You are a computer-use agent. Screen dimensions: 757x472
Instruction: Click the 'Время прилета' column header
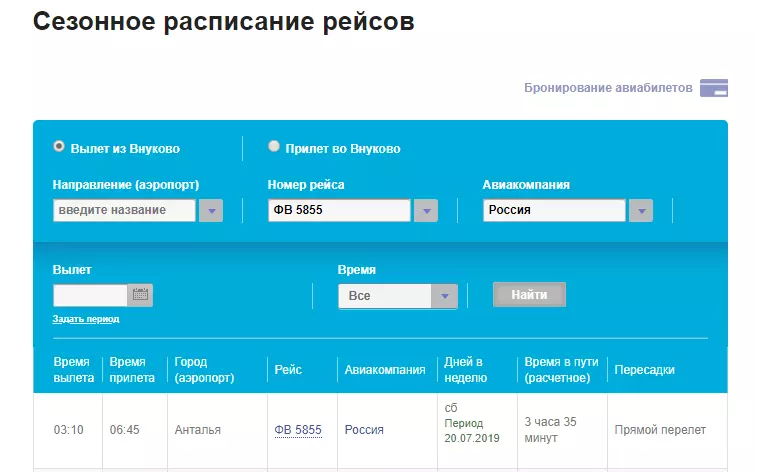(132, 370)
